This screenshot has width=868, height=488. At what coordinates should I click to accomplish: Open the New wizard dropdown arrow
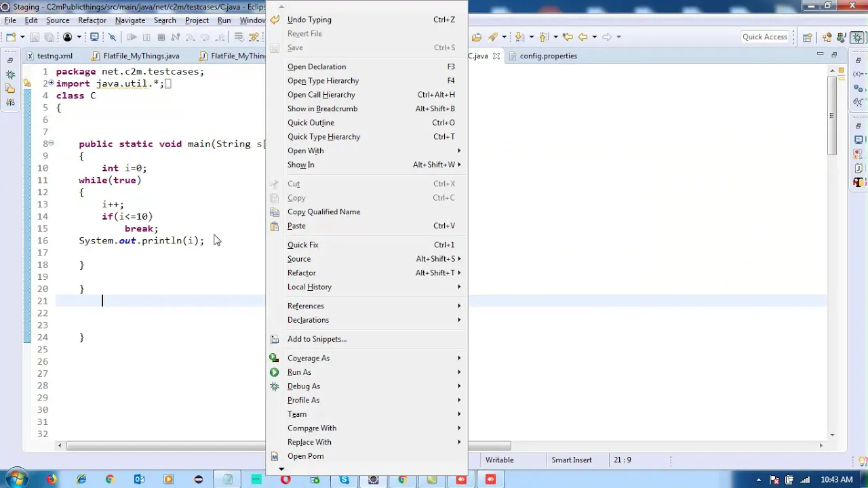click(x=22, y=37)
